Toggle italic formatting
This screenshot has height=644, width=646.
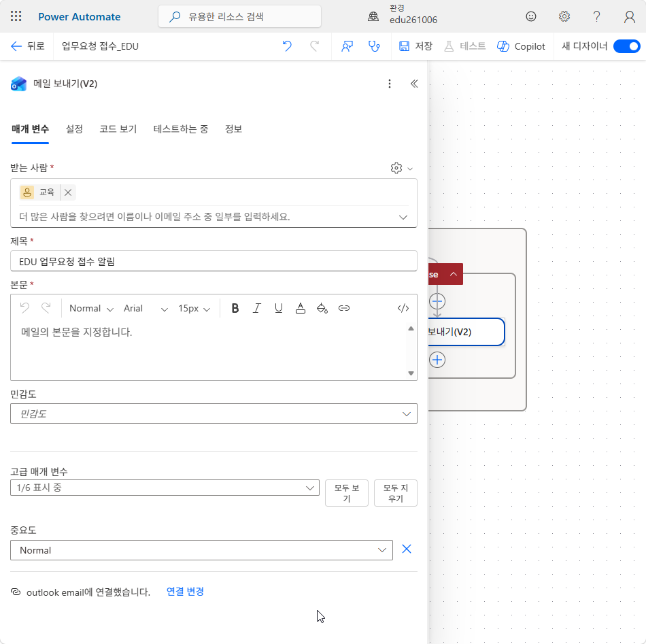pyautogui.click(x=256, y=308)
